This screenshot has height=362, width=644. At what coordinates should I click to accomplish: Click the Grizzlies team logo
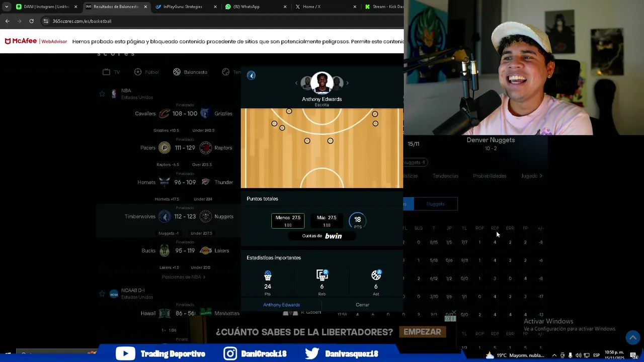(205, 114)
